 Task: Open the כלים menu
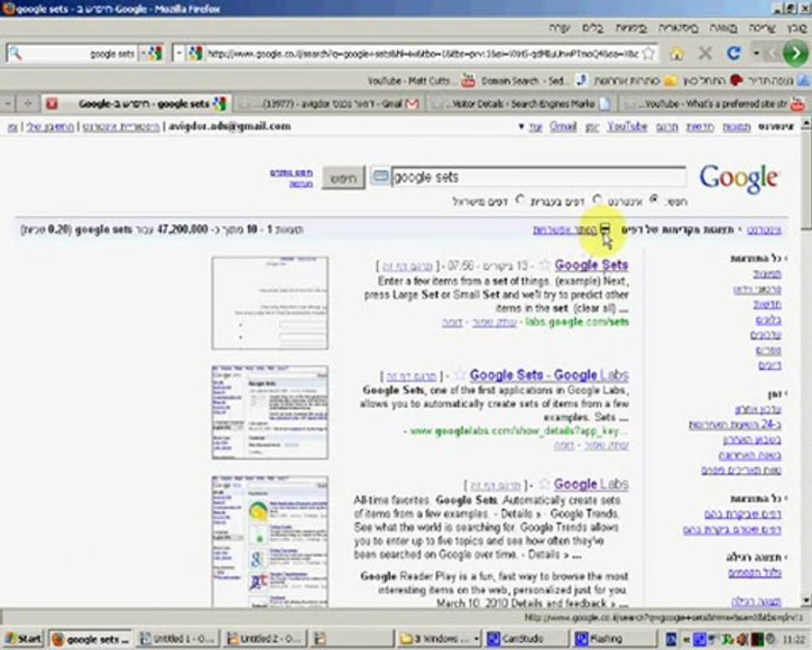click(x=593, y=27)
